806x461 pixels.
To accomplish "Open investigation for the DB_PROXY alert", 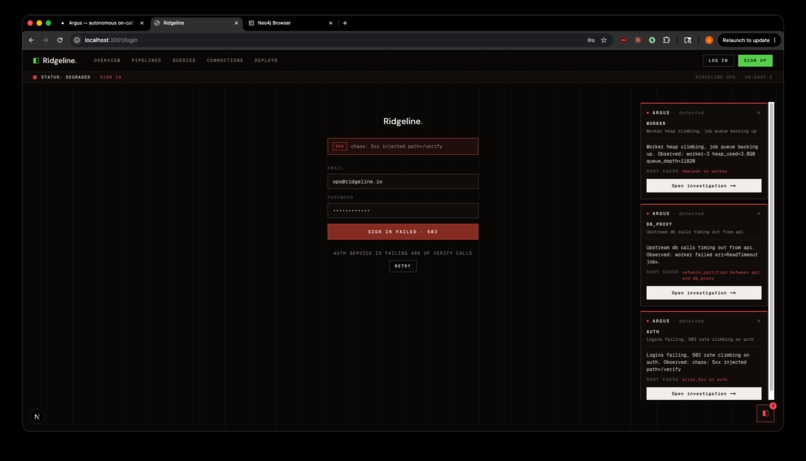I will point(704,293).
